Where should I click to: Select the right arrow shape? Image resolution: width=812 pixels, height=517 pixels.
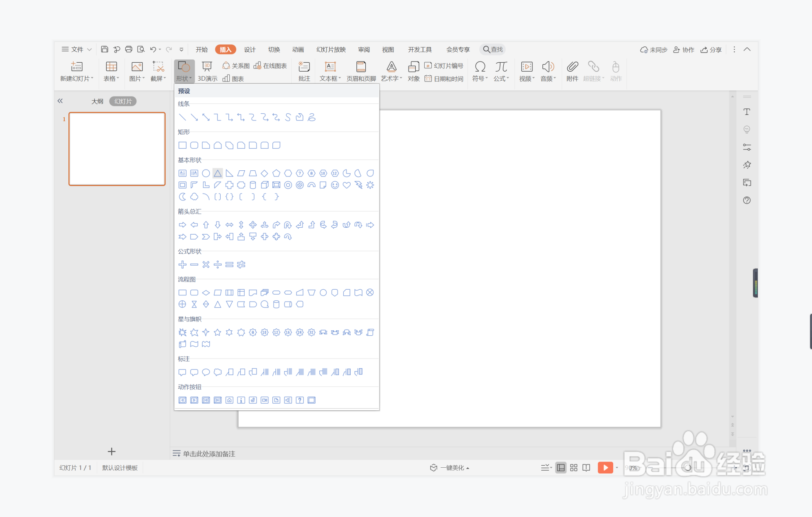tap(182, 225)
